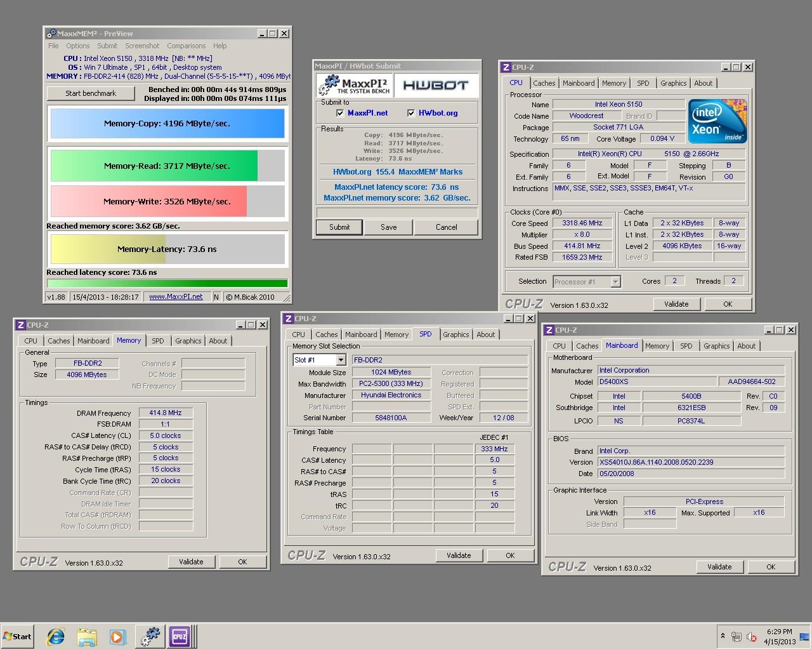Click the Z icon of CPU-Z Memory window
The height and width of the screenshot is (650, 812).
[20, 325]
